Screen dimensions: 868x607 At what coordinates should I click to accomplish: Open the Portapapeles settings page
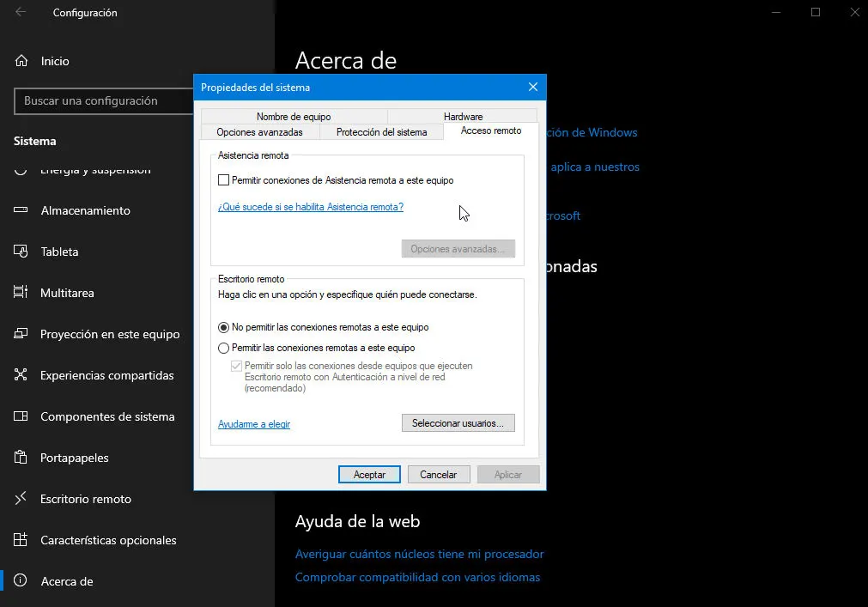[x=137, y=458]
